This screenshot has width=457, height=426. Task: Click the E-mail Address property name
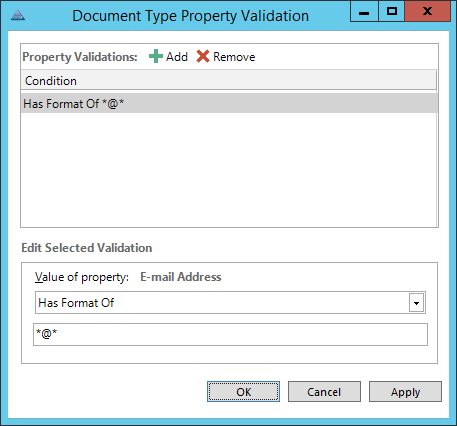coord(181,277)
